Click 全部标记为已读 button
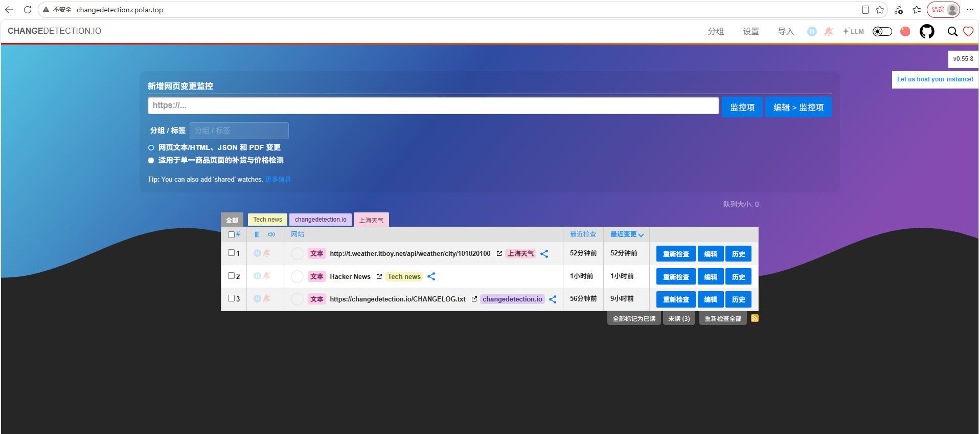The width and height of the screenshot is (980, 434). tap(634, 319)
